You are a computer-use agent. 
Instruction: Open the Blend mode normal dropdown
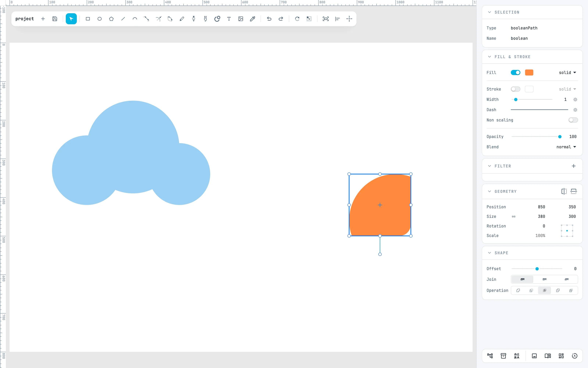click(566, 147)
